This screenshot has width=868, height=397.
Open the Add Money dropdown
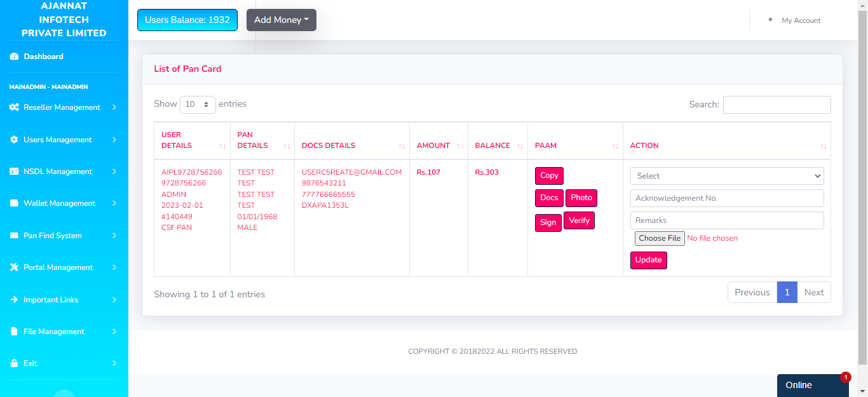(x=281, y=20)
